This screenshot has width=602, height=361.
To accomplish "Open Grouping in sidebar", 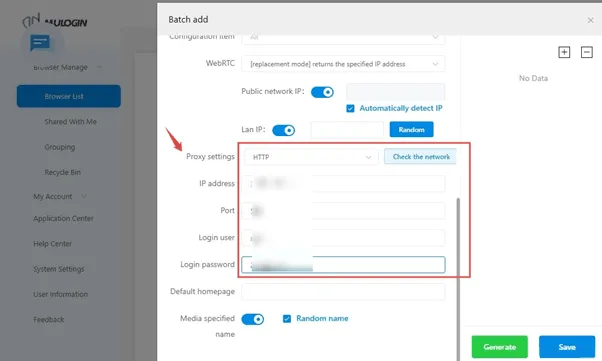I will pos(60,147).
